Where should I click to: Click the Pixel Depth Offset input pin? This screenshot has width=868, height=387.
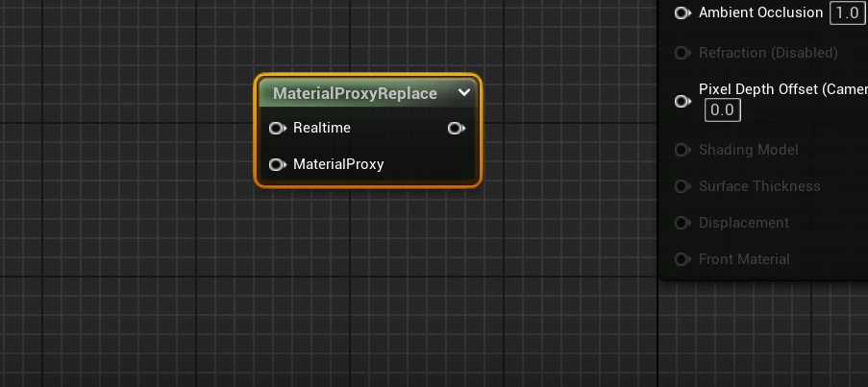coord(682,100)
